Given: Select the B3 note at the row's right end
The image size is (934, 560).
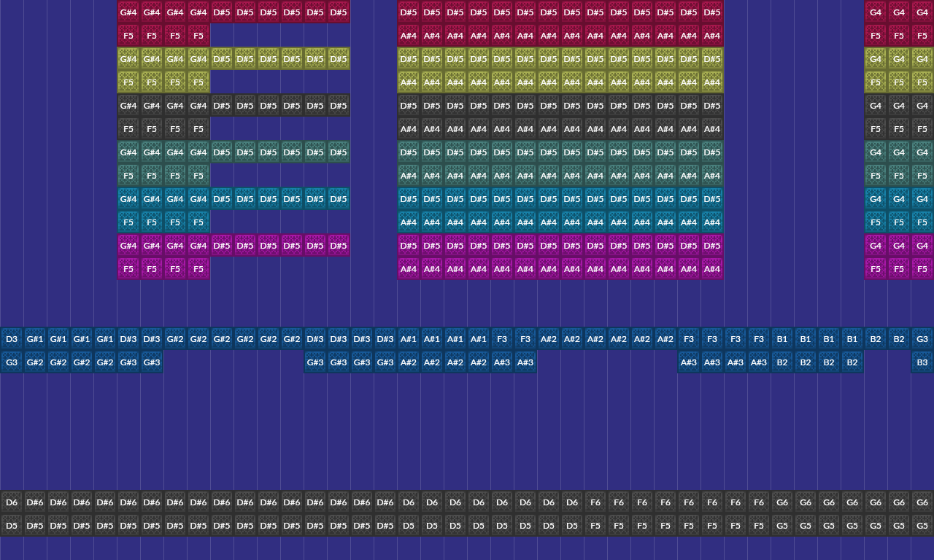Looking at the screenshot, I should coord(922,362).
